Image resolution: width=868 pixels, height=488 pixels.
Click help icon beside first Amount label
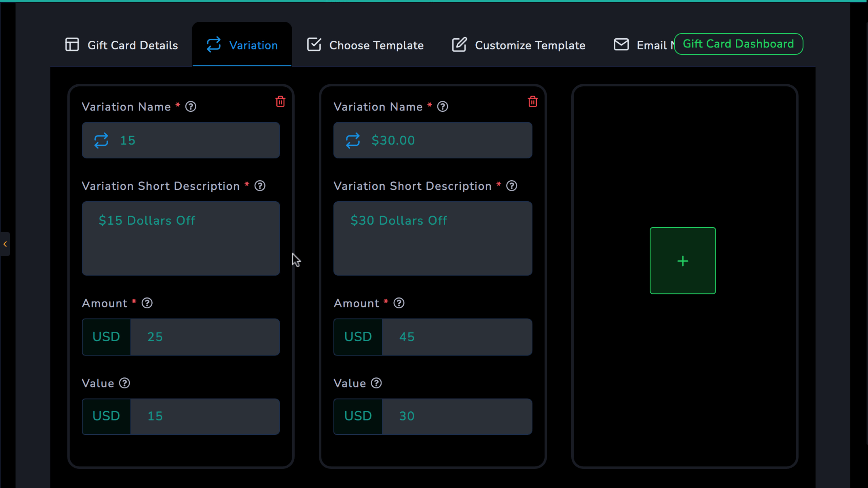click(147, 303)
